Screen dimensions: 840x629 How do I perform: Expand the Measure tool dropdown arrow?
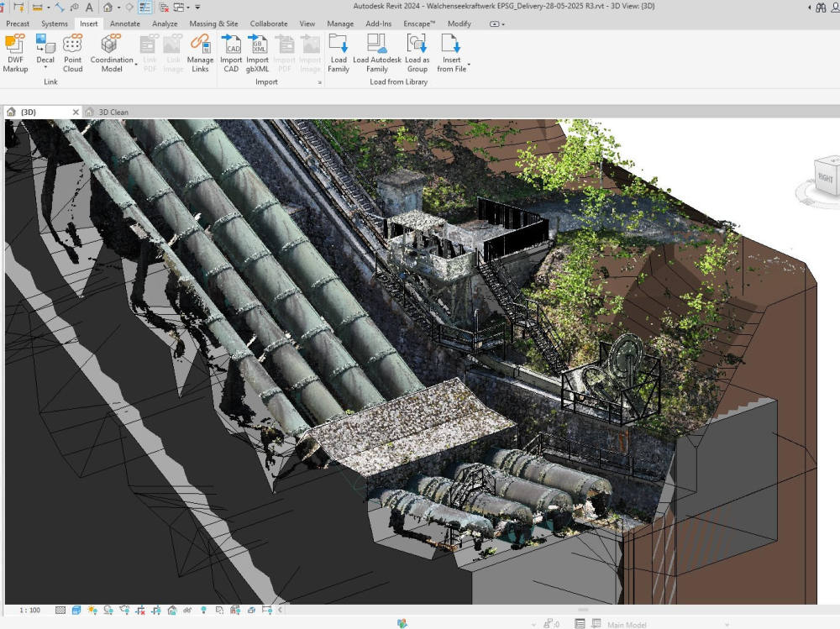[x=48, y=8]
